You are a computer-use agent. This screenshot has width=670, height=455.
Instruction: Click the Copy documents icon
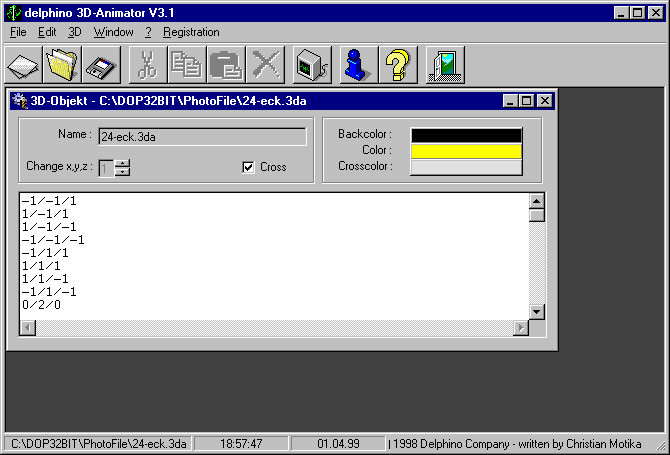187,65
